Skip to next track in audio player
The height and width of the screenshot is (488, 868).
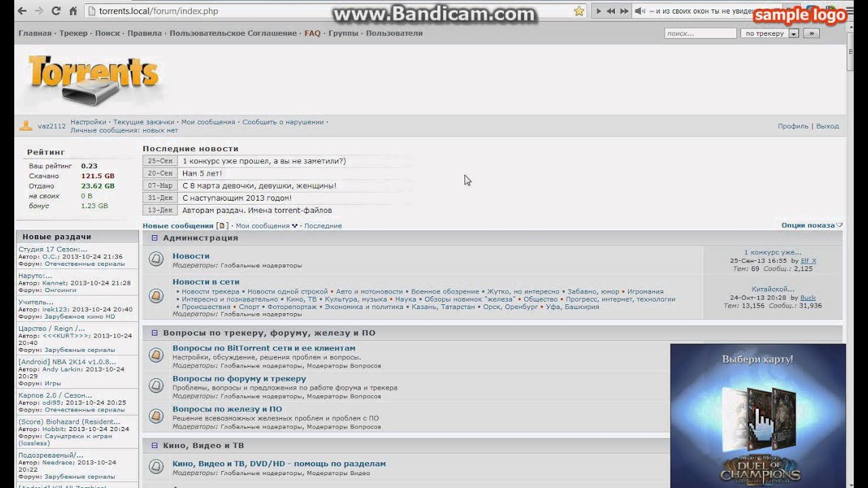624,11
